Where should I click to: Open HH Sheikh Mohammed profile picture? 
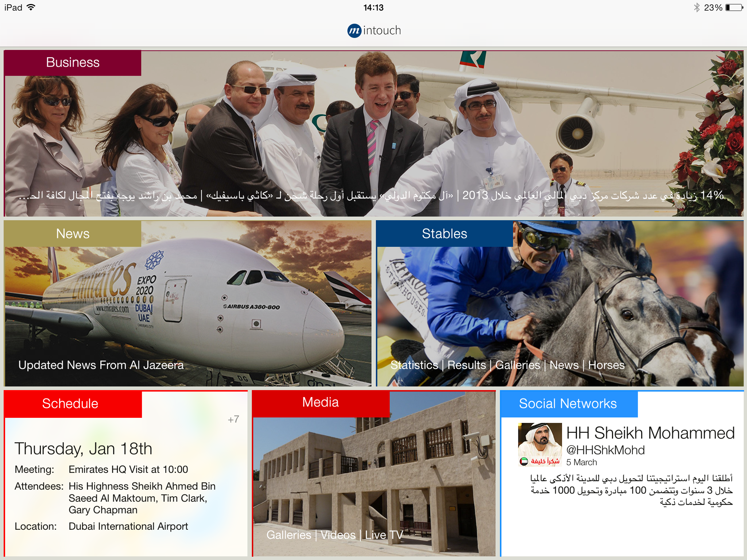tap(540, 444)
